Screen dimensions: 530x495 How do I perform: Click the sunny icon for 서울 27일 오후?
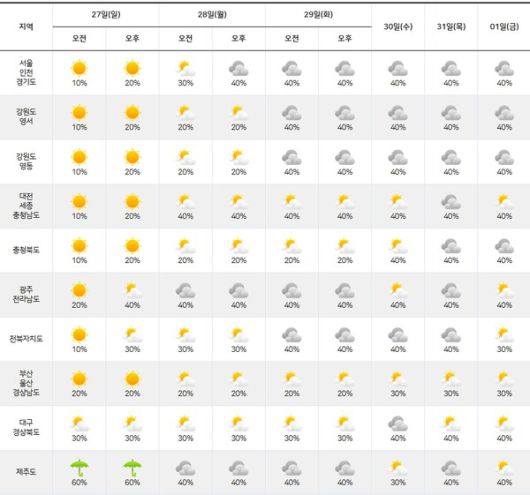pyautogui.click(x=132, y=68)
